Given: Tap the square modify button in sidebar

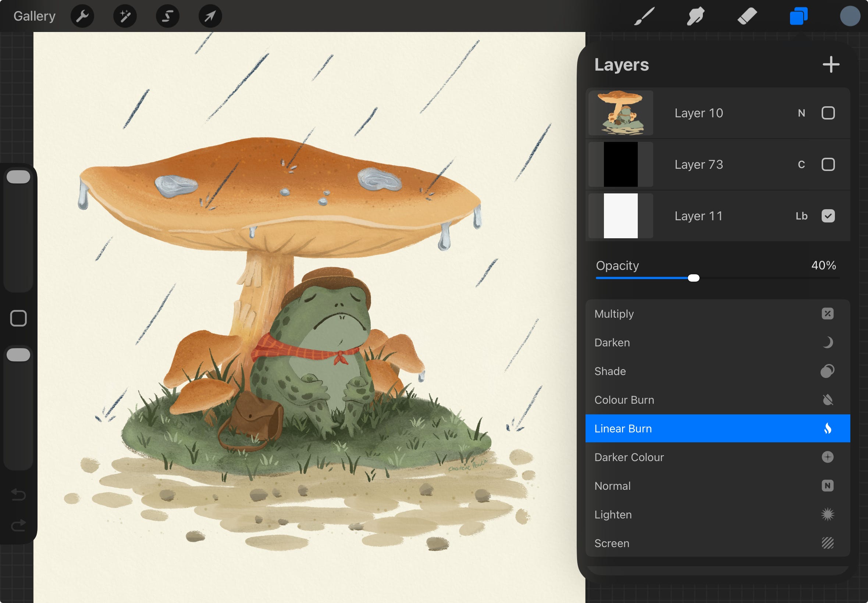Looking at the screenshot, I should [18, 318].
